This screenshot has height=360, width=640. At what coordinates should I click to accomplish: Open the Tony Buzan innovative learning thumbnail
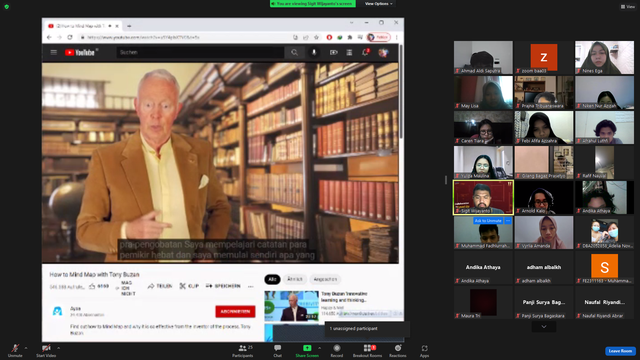click(x=291, y=306)
